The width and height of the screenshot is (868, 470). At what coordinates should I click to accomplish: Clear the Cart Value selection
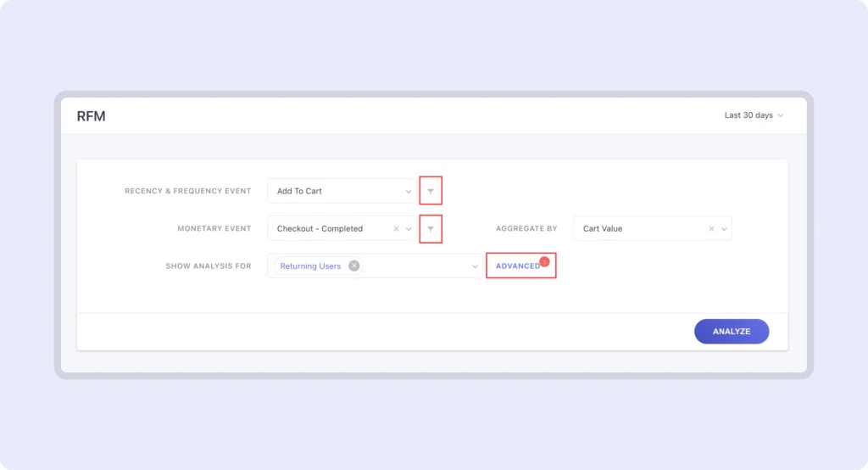click(712, 229)
